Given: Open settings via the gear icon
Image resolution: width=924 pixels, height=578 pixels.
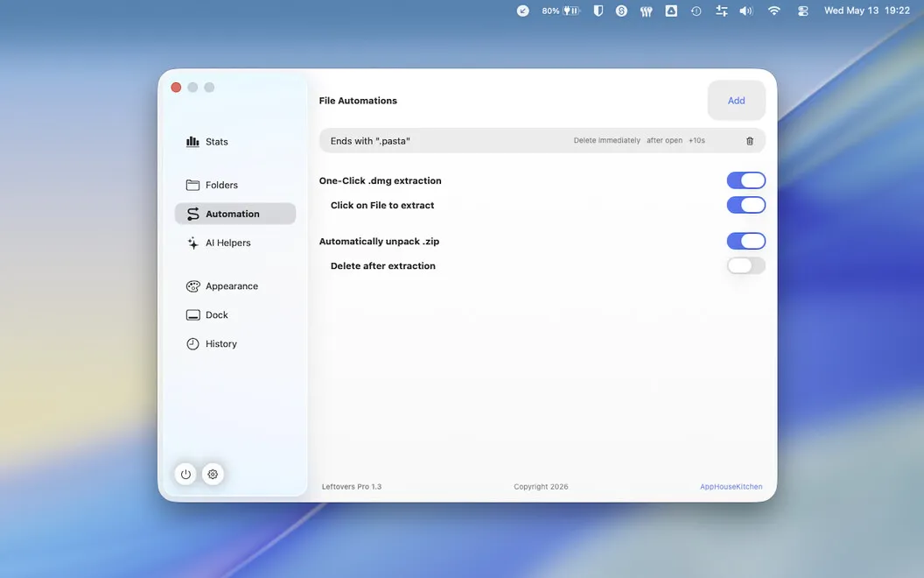Looking at the screenshot, I should pos(213,474).
